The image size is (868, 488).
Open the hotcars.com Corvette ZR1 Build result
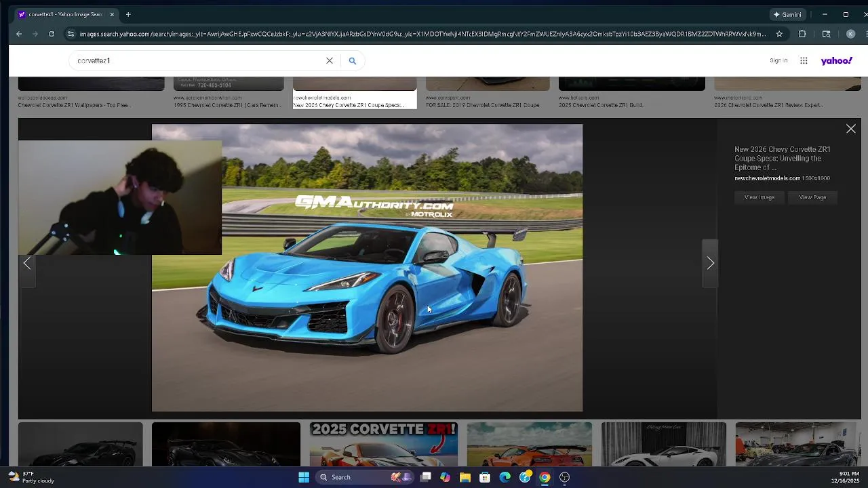(x=631, y=93)
